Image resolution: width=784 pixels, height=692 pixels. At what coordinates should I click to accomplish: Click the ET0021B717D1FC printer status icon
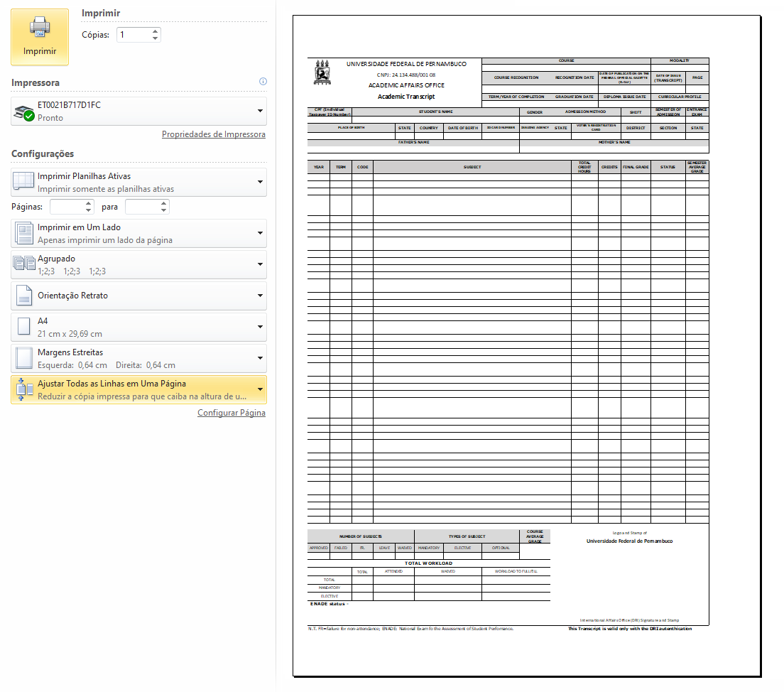[x=25, y=112]
